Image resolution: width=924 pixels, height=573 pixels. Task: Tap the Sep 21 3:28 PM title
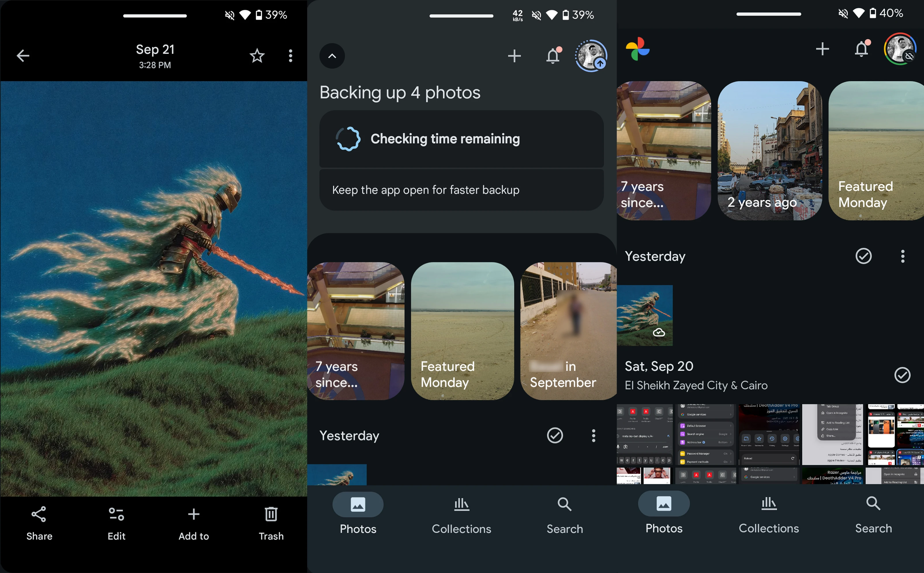(155, 56)
